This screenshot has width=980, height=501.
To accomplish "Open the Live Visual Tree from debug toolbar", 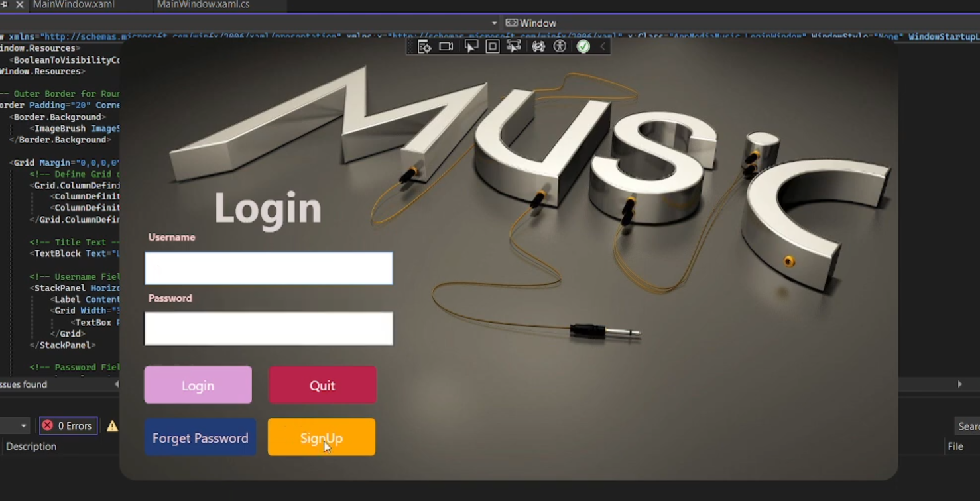I will (425, 47).
